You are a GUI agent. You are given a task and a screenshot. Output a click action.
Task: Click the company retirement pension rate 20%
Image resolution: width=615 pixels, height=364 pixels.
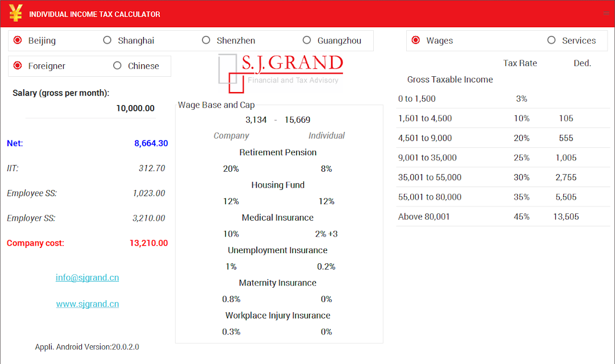[x=231, y=169]
